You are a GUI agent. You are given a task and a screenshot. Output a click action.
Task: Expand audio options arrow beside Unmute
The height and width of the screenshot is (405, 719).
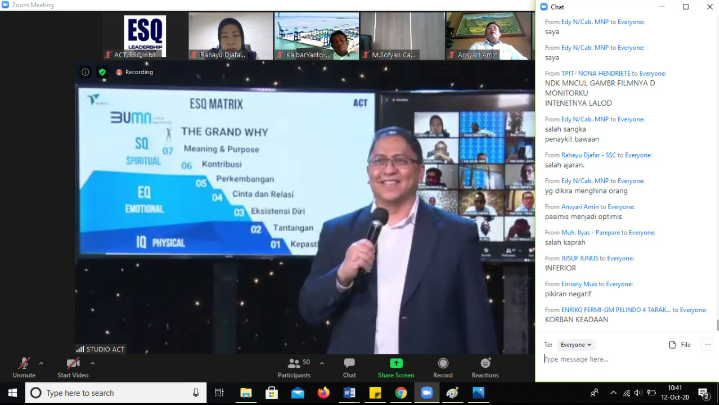pyautogui.click(x=41, y=363)
